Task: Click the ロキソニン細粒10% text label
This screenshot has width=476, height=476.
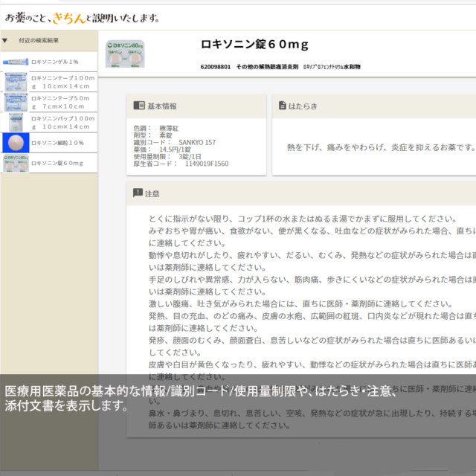Action: [57, 142]
